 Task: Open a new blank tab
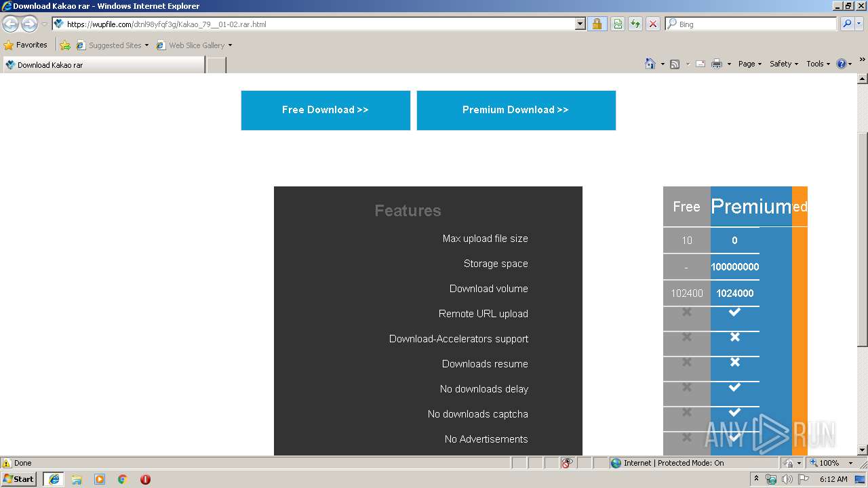(x=216, y=65)
